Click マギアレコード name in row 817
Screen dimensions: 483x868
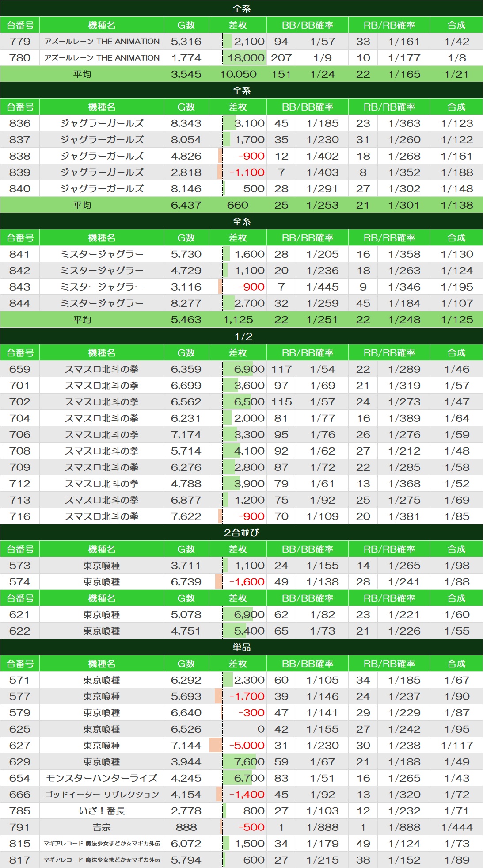point(102,860)
